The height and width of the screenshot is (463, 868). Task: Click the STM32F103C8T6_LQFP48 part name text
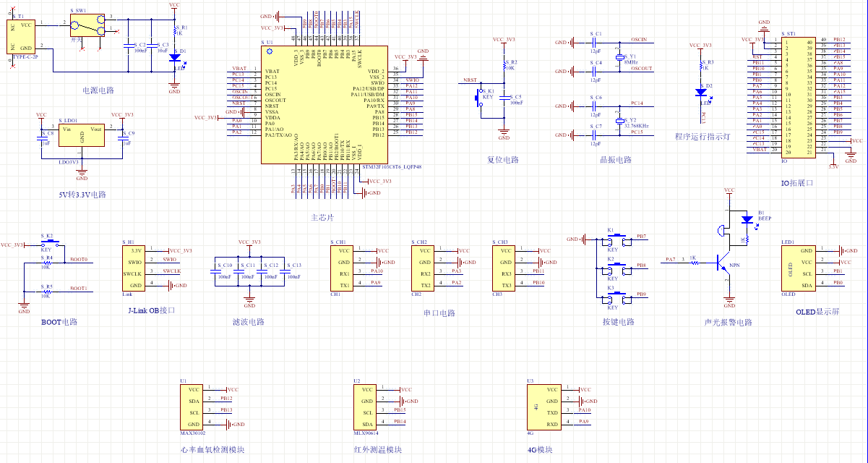391,167
